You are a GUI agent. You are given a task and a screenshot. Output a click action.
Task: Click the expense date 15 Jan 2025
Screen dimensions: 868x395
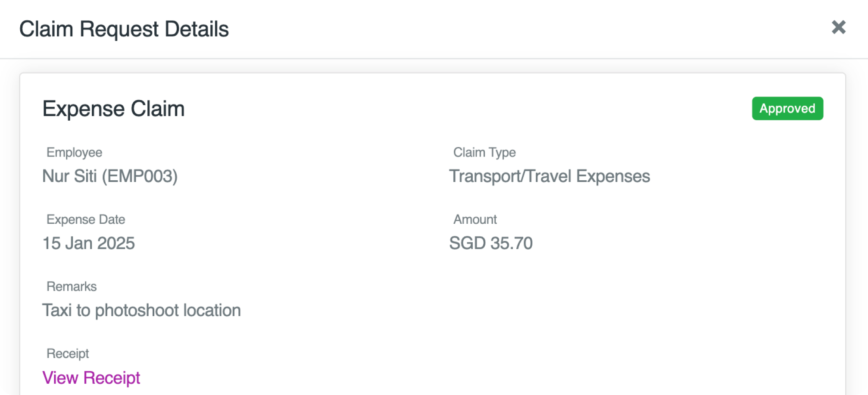(x=88, y=243)
